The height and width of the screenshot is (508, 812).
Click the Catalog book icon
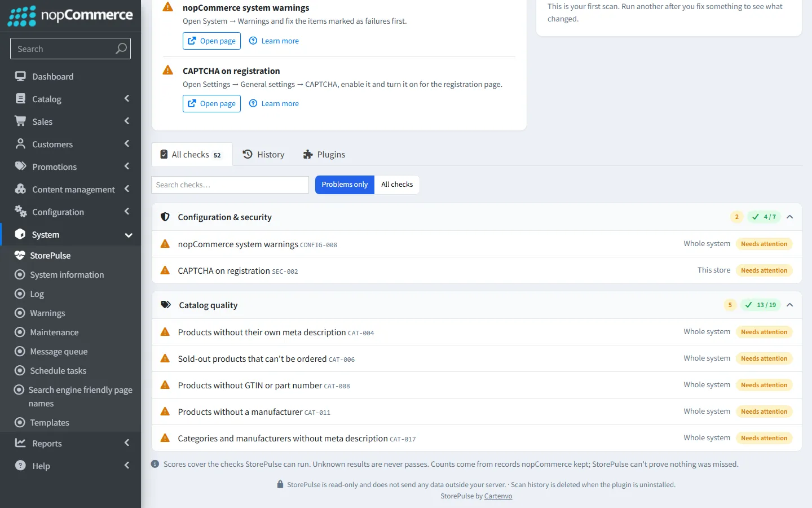20,99
